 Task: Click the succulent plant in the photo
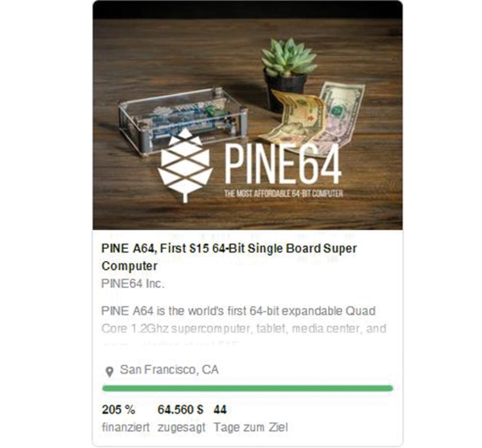pos(288,56)
